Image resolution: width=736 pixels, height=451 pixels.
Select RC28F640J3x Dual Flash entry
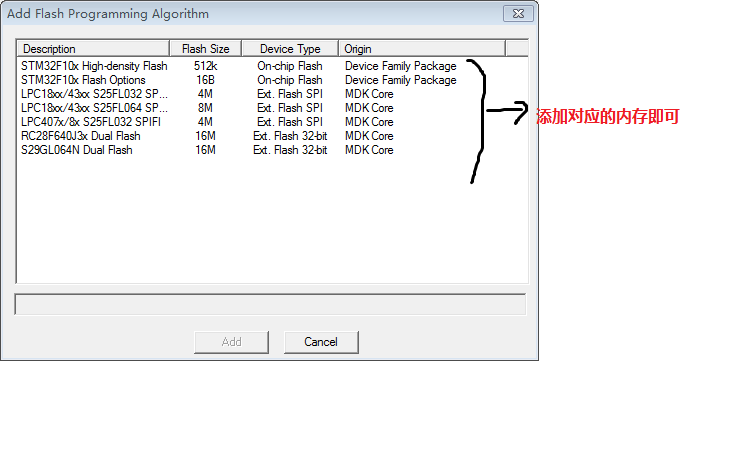click(81, 136)
